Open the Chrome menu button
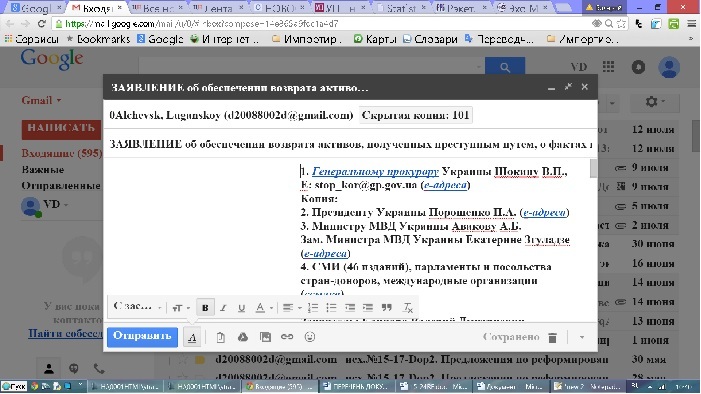The width and height of the screenshot is (701, 394). (x=692, y=24)
